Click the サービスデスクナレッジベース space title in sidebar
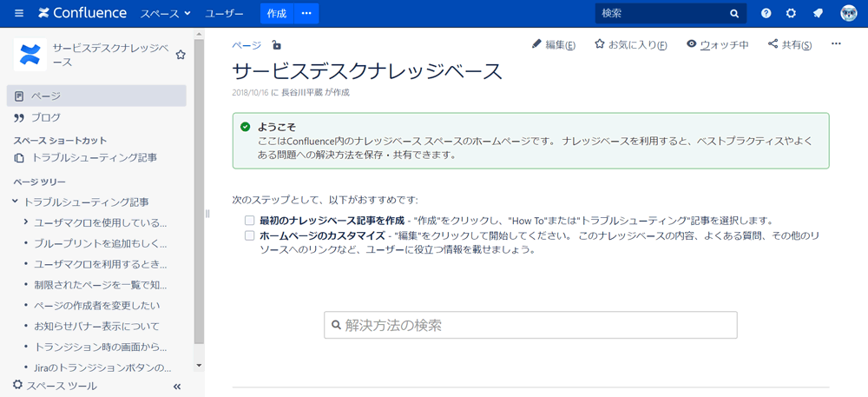Viewport: 868px width, 397px height. click(x=111, y=55)
